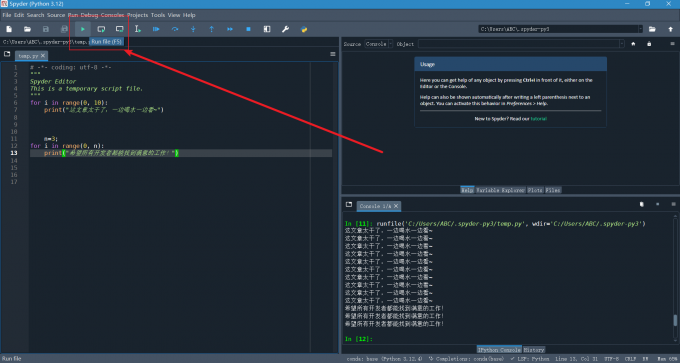Click the Open file folder toolbar icon
This screenshot has width=680, height=363.
point(27,29)
